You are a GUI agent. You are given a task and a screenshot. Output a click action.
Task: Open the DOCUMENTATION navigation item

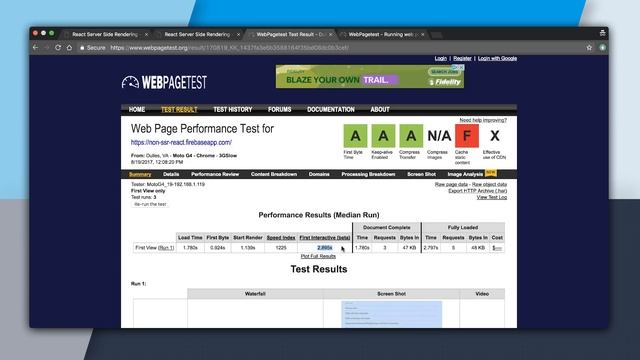[331, 109]
